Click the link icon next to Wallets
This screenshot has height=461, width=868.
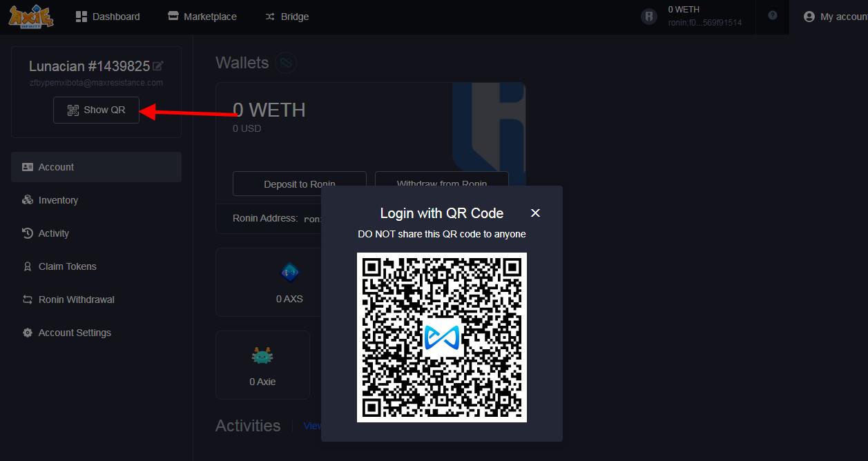(286, 63)
